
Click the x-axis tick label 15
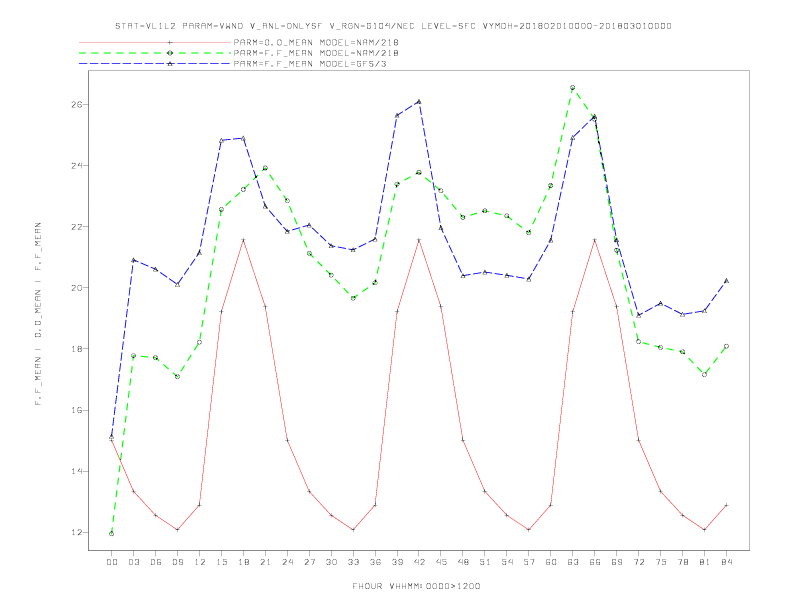point(221,562)
